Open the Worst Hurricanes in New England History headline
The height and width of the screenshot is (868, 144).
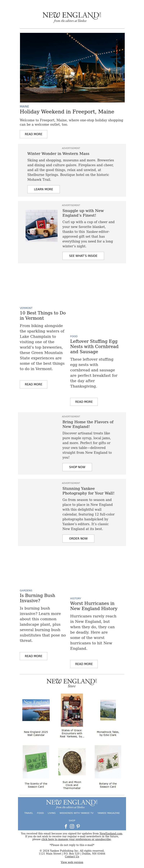[94, 606]
